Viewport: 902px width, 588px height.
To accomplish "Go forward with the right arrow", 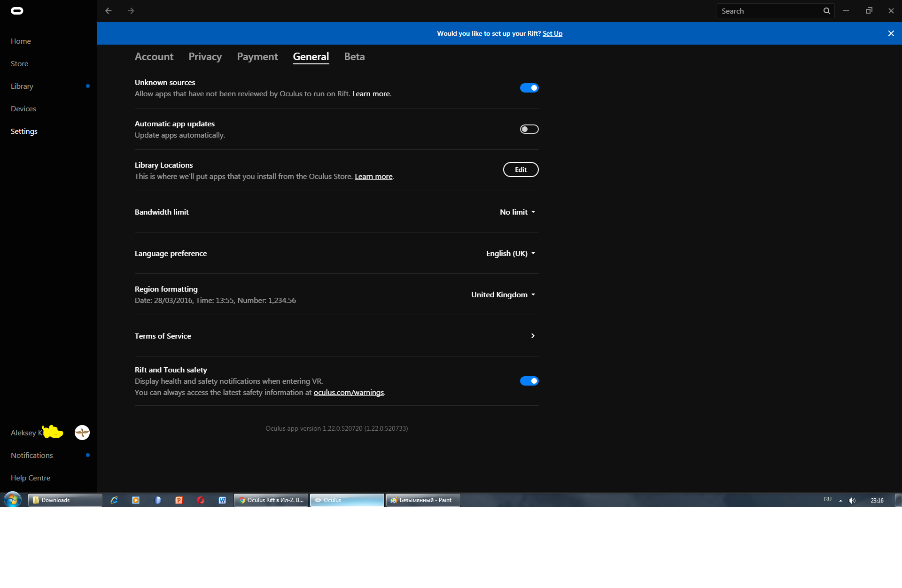I will point(131,11).
